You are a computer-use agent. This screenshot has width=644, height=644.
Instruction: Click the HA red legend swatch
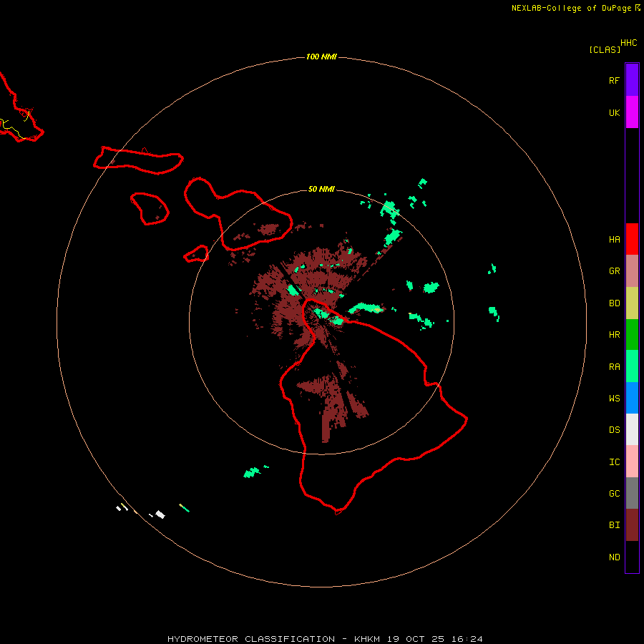click(x=632, y=239)
